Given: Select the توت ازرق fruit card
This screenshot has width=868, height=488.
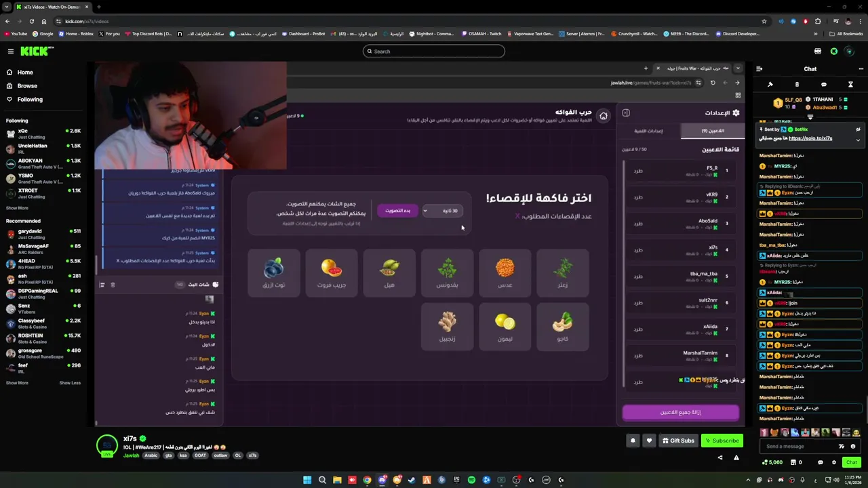Looking at the screenshot, I should pos(273,272).
